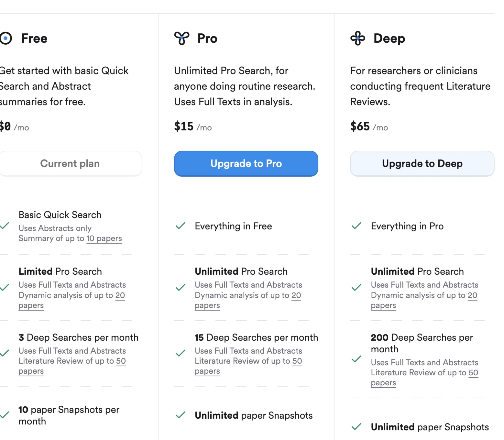Click the $65 /mo price text
The image size is (504, 440).
pyautogui.click(x=369, y=126)
